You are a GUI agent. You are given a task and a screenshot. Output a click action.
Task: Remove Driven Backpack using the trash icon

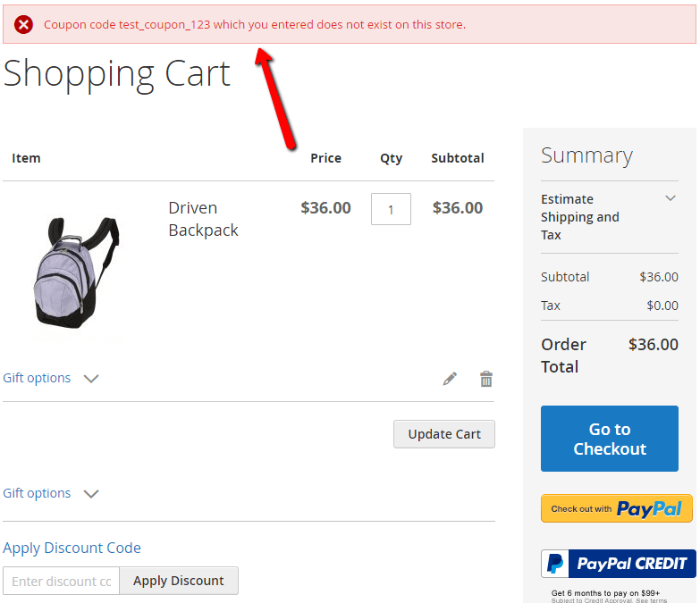486,379
